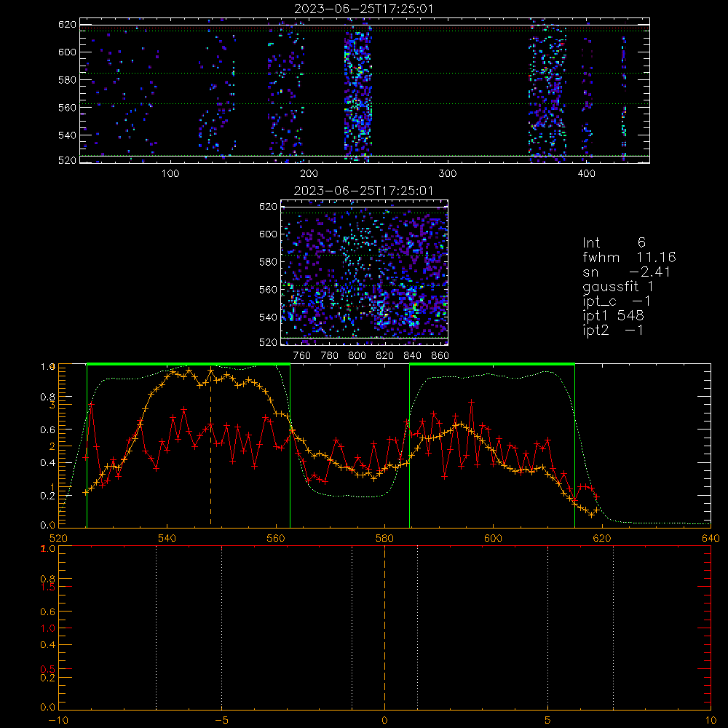728x728 pixels.
Task: Select the 'ipt_c -1' readout
Action: (617, 302)
